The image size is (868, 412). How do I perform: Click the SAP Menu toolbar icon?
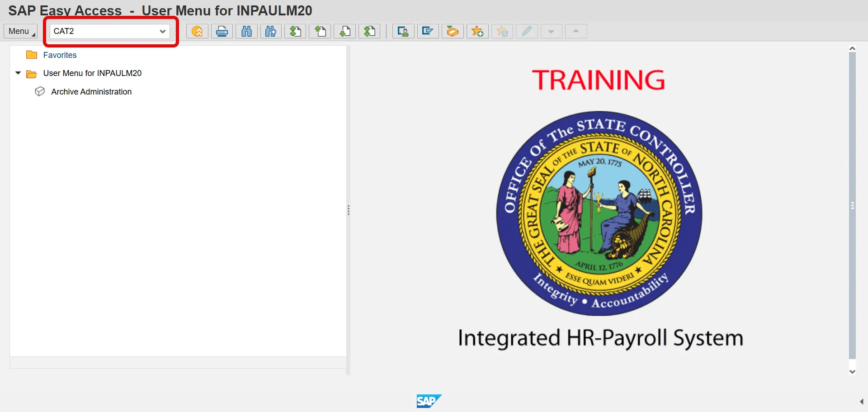click(428, 31)
